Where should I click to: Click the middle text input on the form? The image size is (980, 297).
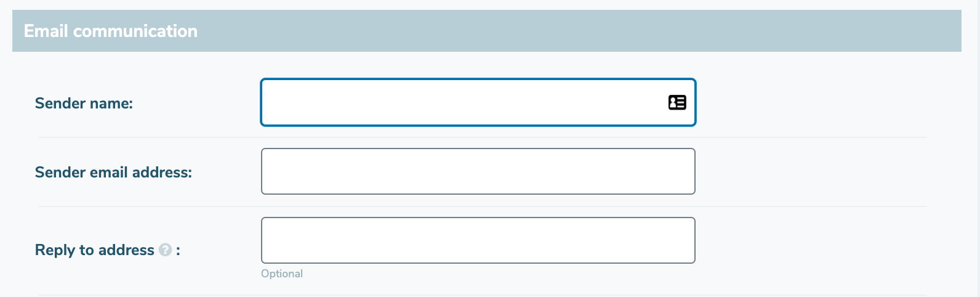(x=478, y=171)
